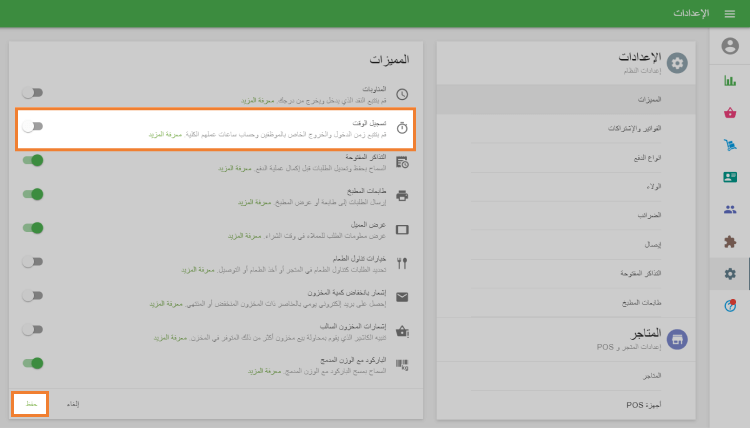750x428 pixels.
Task: Click the display icon beside عرض العميل
Action: 402,230
